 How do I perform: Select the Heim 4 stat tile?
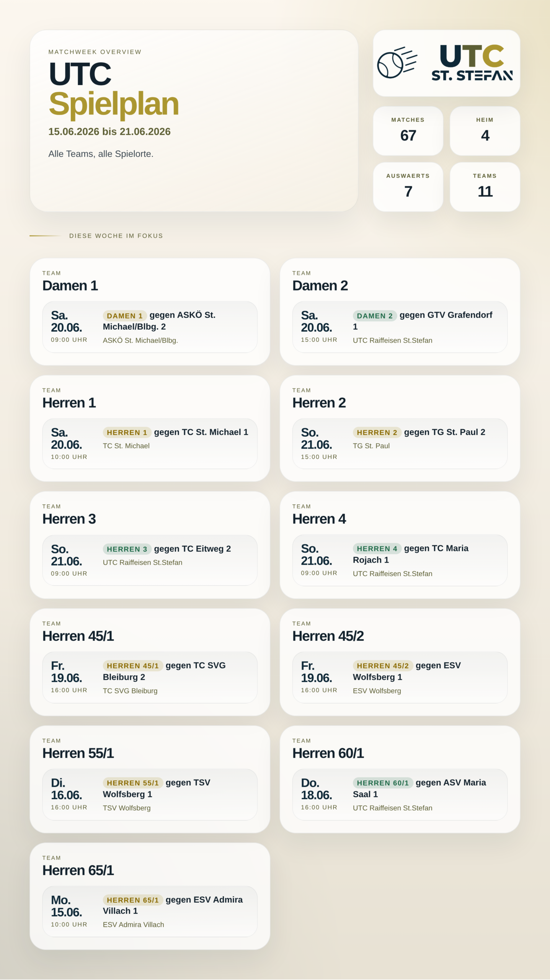(485, 131)
